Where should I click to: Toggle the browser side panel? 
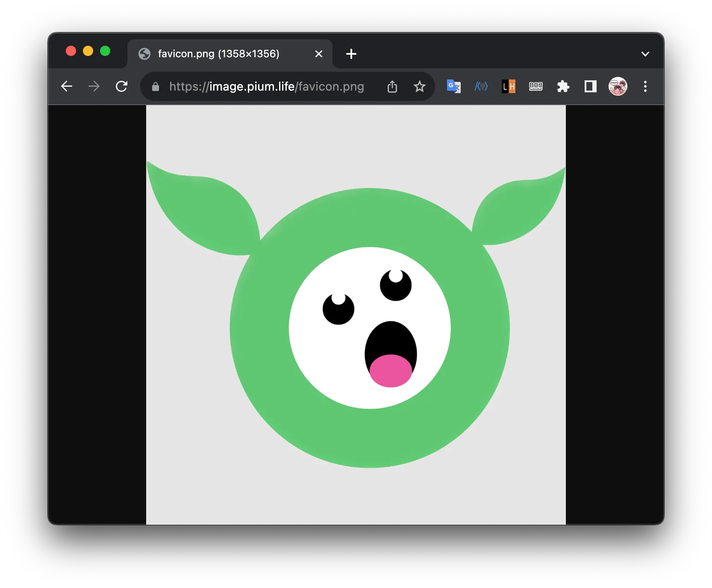(x=590, y=86)
